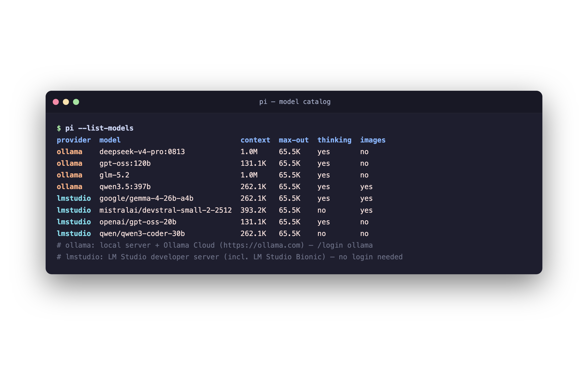Click 'lmstudio' provider in openai/gpt-oss-20b row

pos(74,222)
